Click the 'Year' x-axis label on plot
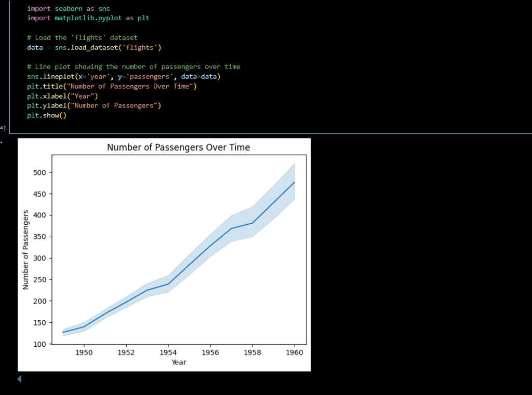Screen dimensions: 532x395 pos(179,362)
